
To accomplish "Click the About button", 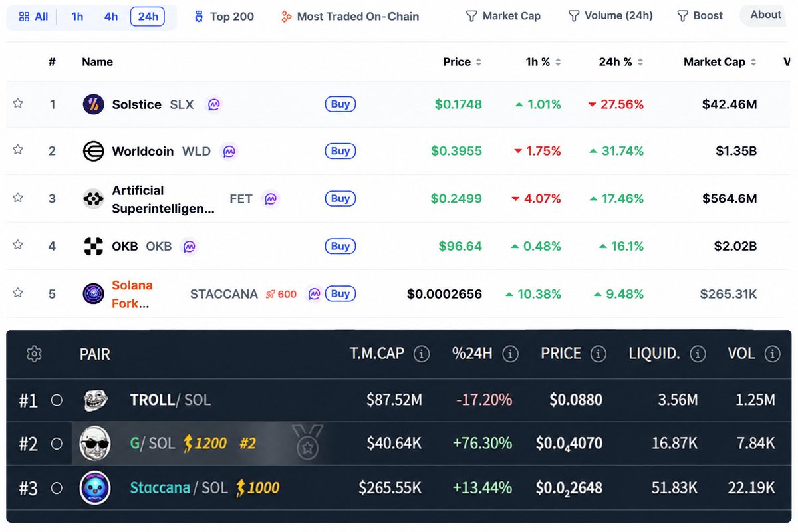I will pyautogui.click(x=765, y=15).
